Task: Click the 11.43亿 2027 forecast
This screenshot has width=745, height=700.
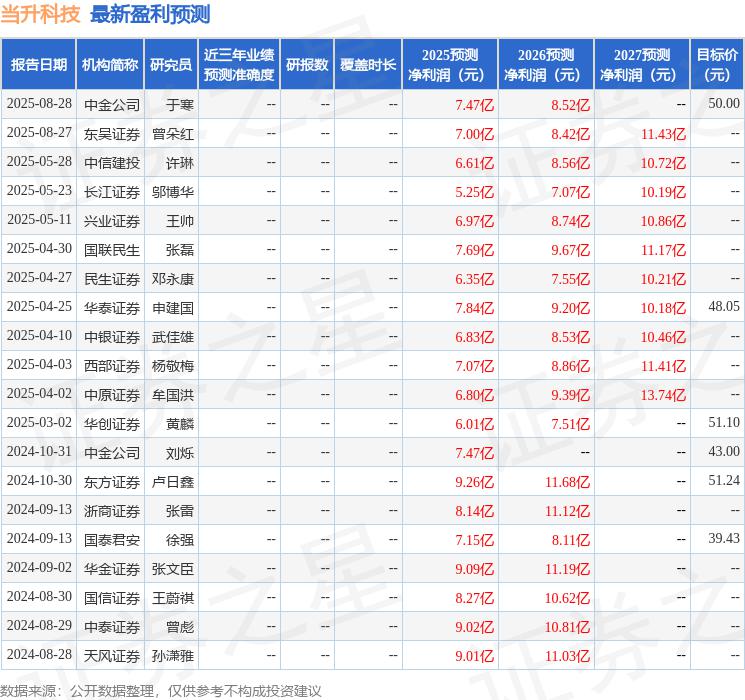Action: (663, 134)
